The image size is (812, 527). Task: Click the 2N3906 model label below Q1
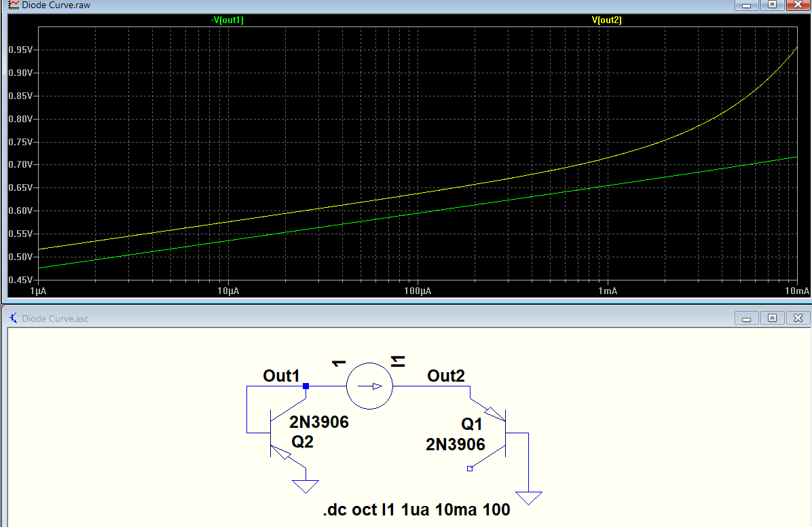pos(456,445)
